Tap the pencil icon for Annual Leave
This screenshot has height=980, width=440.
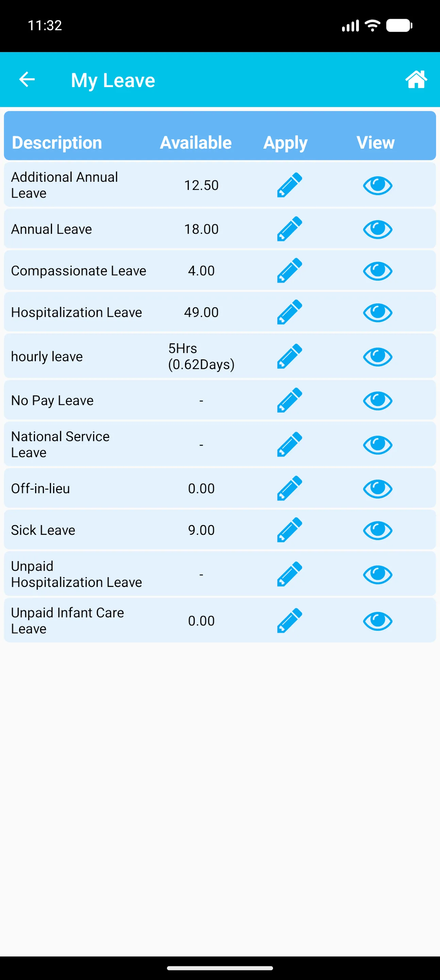point(289,229)
